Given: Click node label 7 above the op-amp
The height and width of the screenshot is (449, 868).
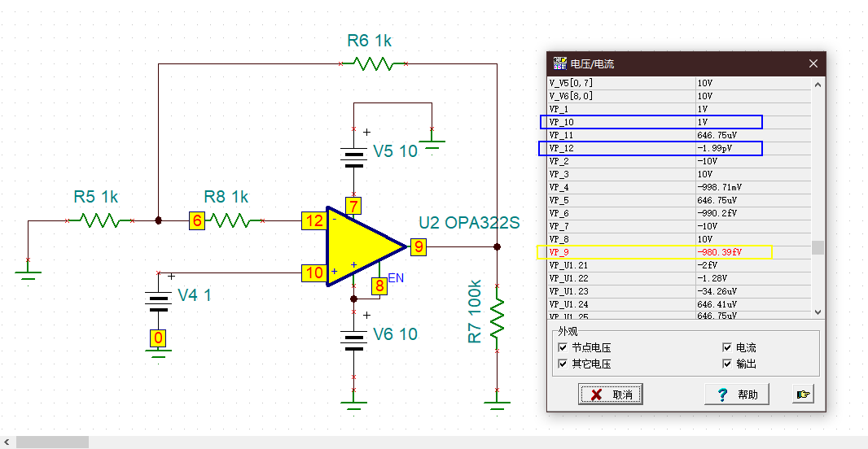Looking at the screenshot, I should tap(353, 207).
